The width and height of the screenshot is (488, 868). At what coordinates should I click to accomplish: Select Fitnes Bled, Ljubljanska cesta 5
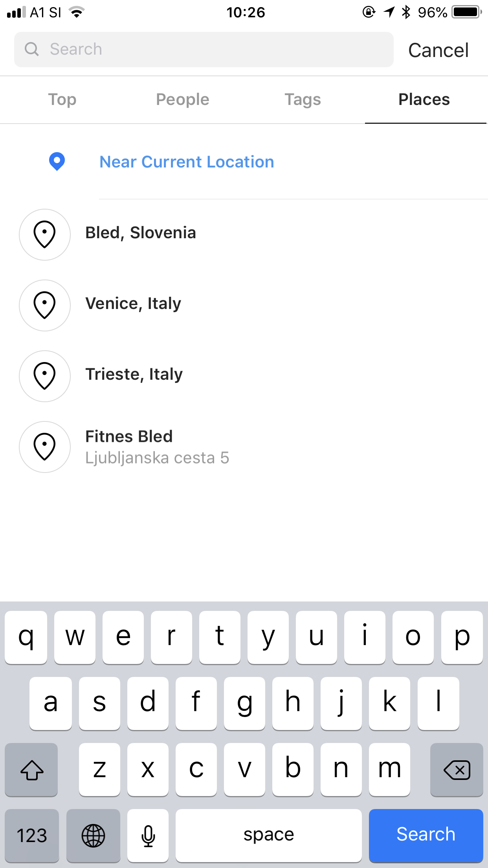(x=157, y=447)
